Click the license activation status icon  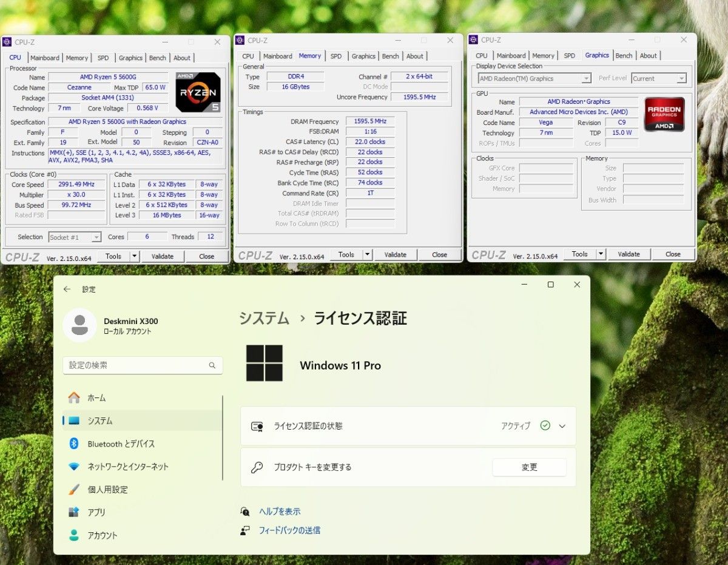pyautogui.click(x=257, y=426)
